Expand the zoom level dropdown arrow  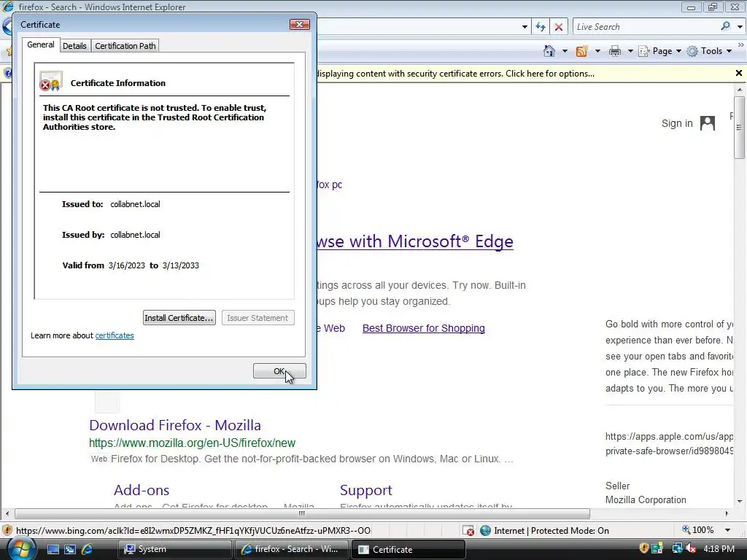[727, 530]
